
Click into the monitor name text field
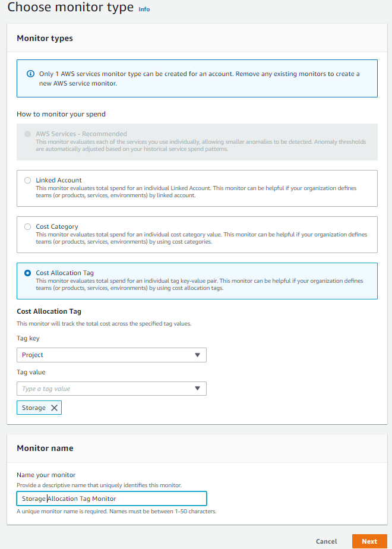(111, 498)
